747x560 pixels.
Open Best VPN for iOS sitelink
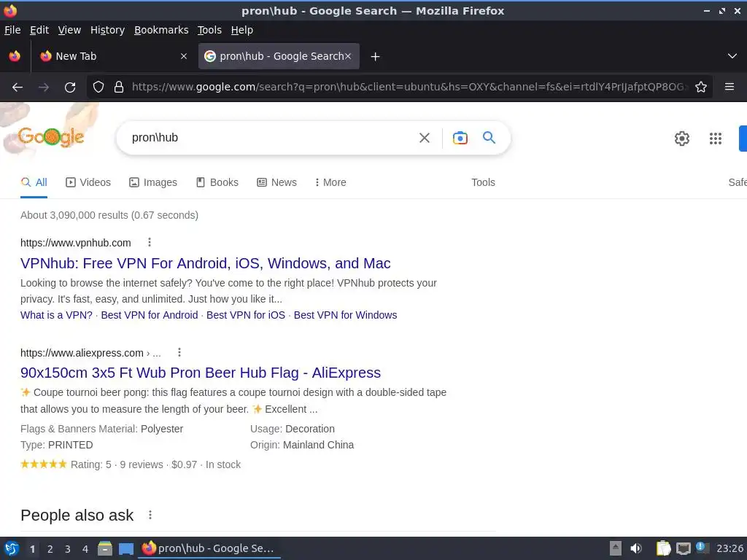(246, 315)
